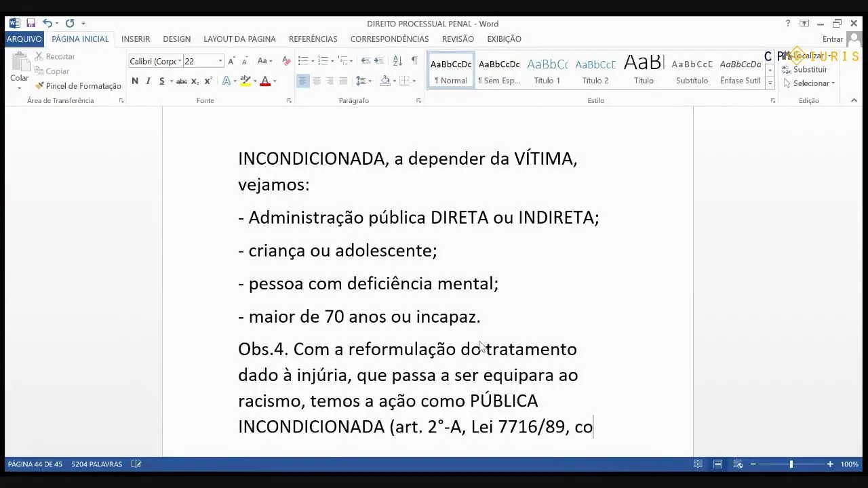This screenshot has height=488, width=868.
Task: Toggle show paragraph marks ¶
Action: [414, 61]
